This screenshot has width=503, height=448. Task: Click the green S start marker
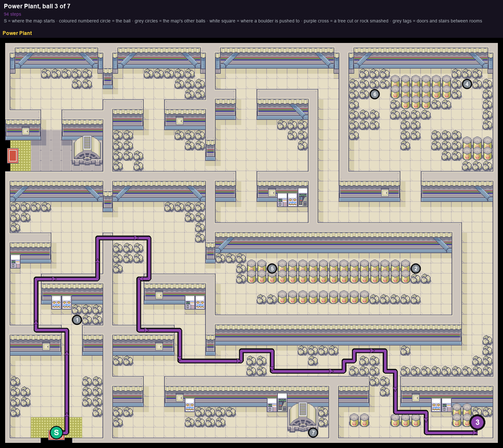point(56,433)
